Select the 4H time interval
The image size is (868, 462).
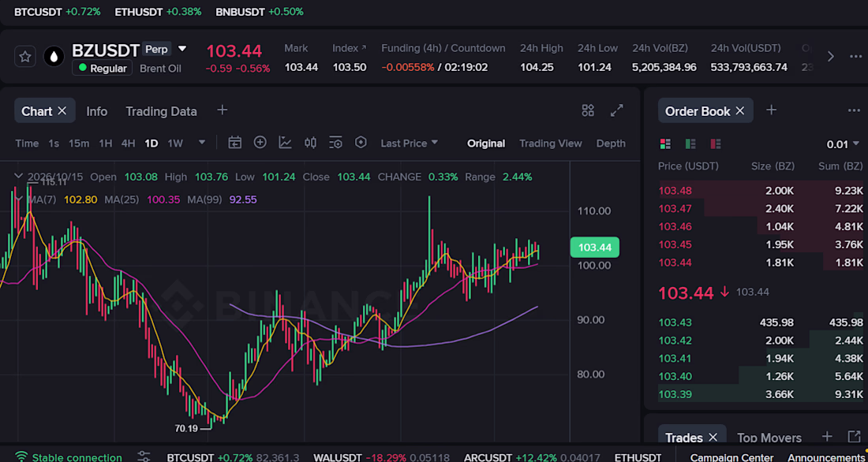coord(128,143)
